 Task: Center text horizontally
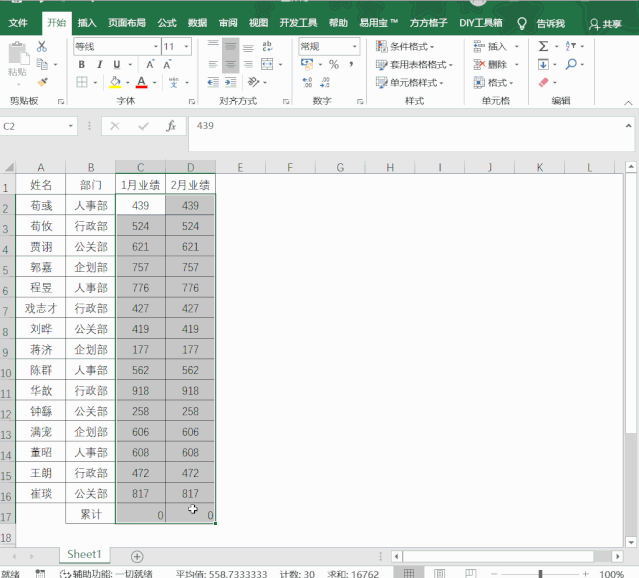(231, 64)
